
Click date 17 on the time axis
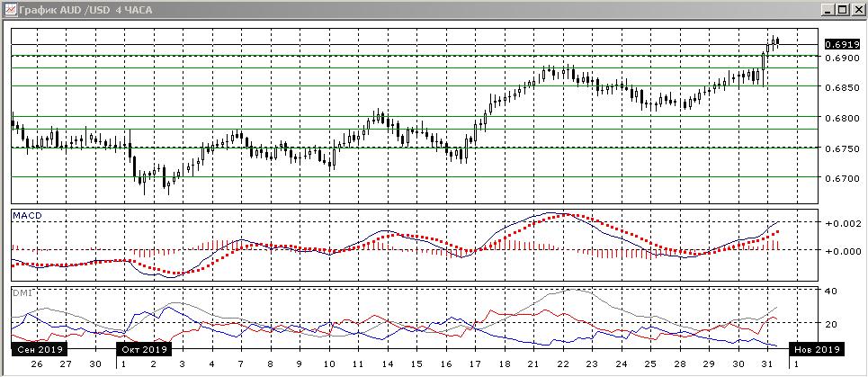475,364
